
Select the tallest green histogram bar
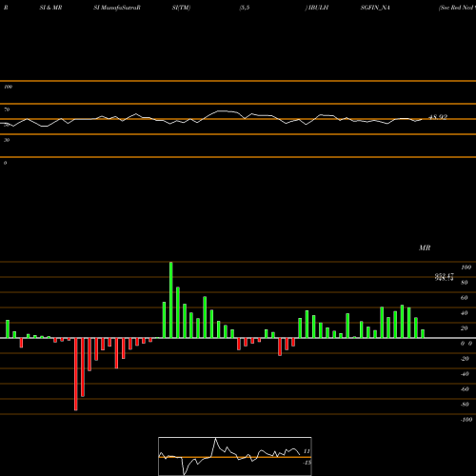pos(171,300)
